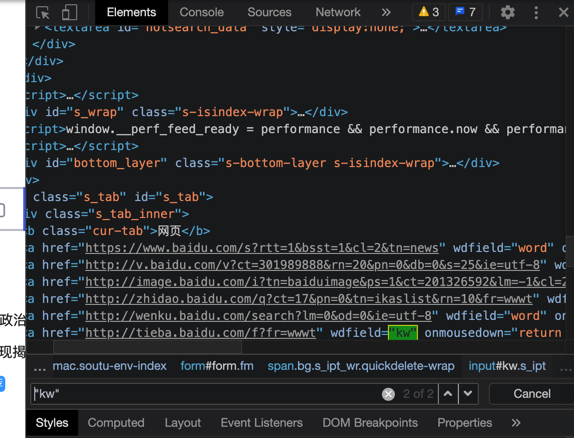This screenshot has height=438, width=574.
Task: Toggle the device toolbar icon
Action: point(69,12)
